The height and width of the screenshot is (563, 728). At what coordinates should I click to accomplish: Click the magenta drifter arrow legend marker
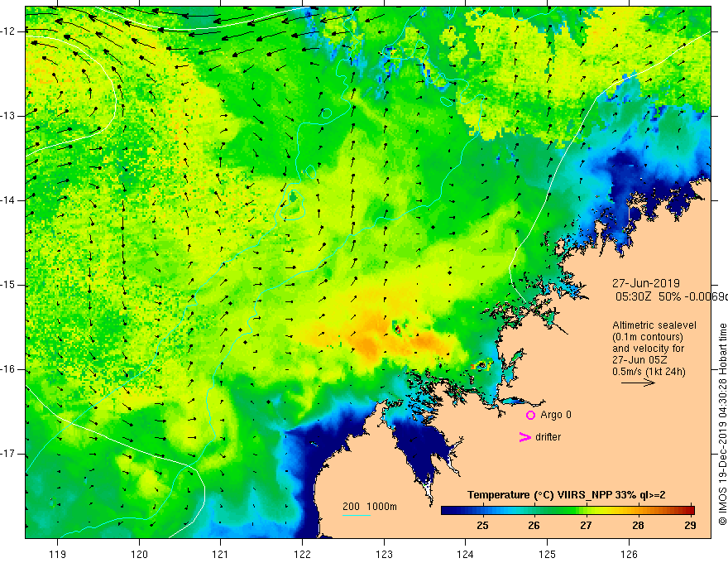point(524,437)
